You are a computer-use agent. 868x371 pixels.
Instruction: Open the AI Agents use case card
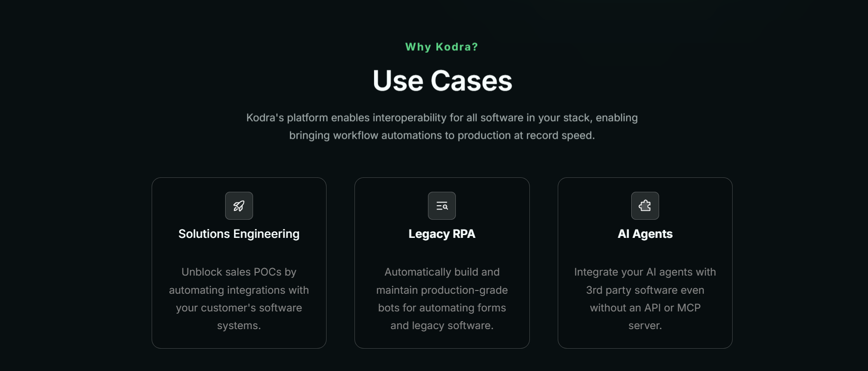[x=645, y=263]
